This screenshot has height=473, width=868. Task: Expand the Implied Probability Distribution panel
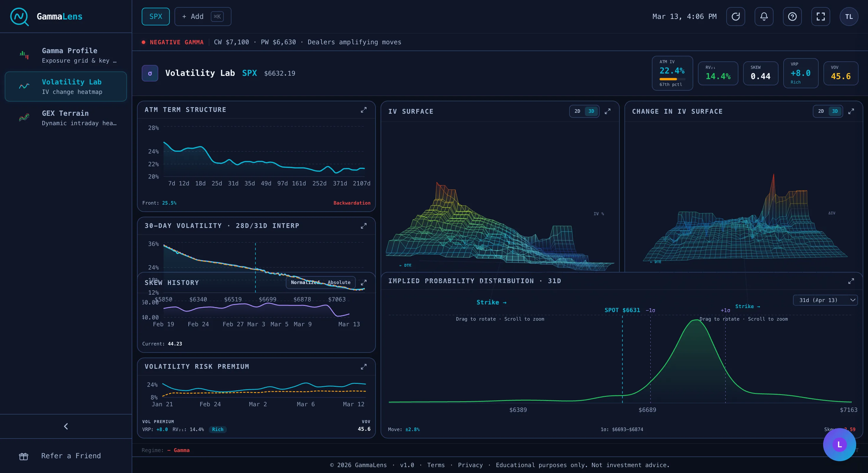(x=851, y=281)
